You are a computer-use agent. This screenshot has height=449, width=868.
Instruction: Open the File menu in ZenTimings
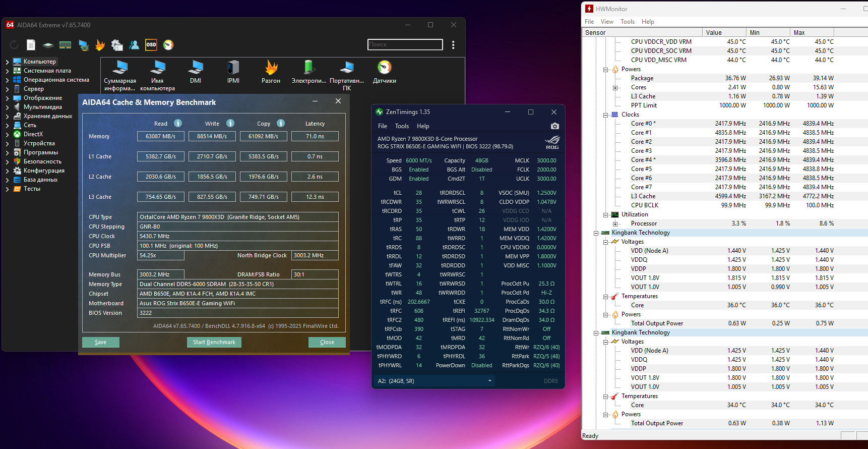[x=383, y=126]
